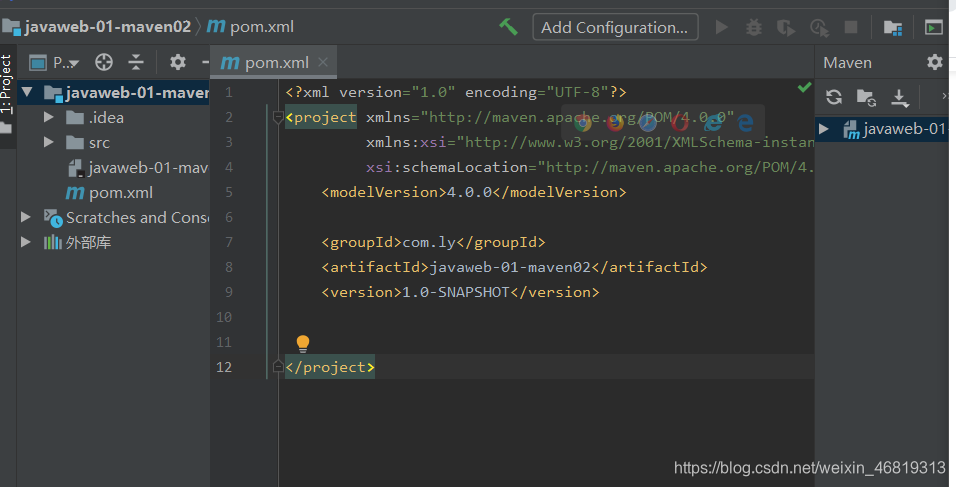Select the 外部库 library item
Viewport: 956px width, 487px height.
[77, 243]
